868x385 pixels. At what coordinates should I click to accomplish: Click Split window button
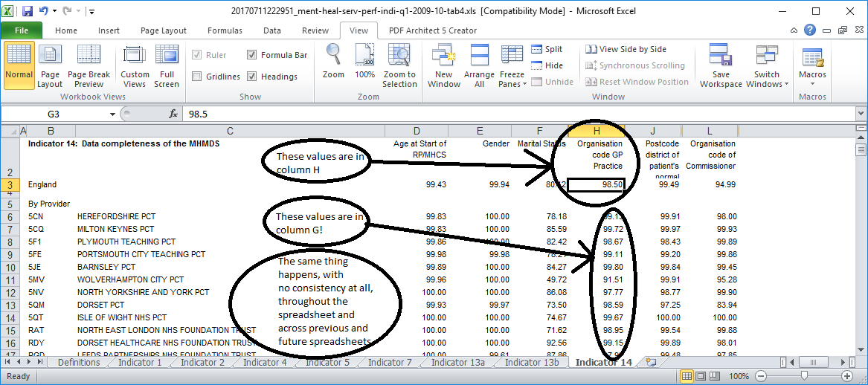[547, 49]
